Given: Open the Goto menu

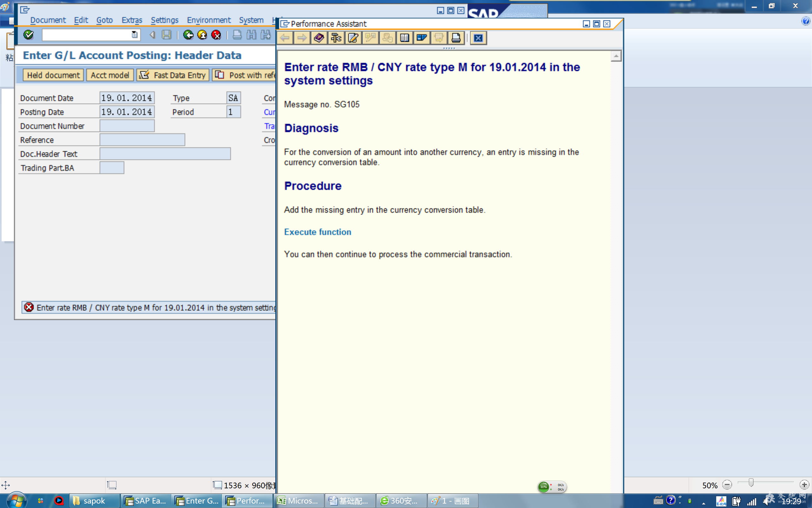Looking at the screenshot, I should click(105, 20).
